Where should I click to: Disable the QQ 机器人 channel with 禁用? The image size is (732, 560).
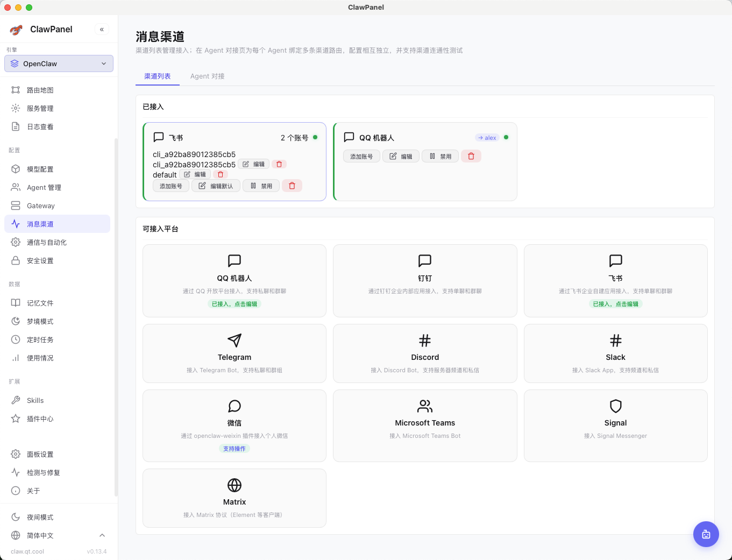(x=440, y=157)
